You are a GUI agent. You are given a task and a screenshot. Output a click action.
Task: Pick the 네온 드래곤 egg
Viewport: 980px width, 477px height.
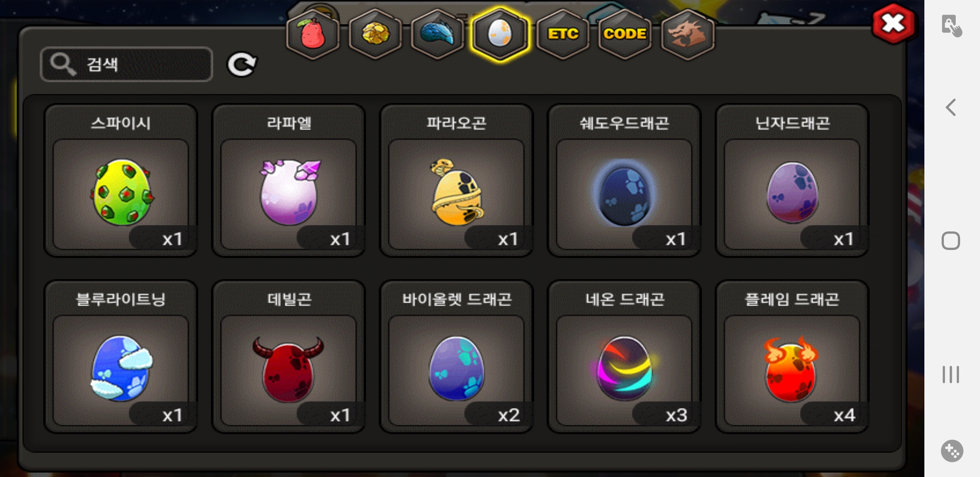click(x=624, y=357)
